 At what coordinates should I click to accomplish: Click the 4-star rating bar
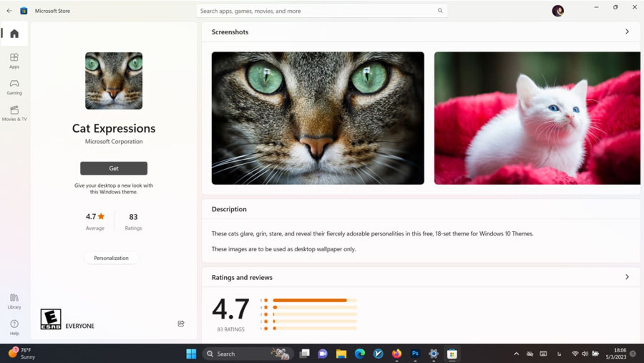315,307
